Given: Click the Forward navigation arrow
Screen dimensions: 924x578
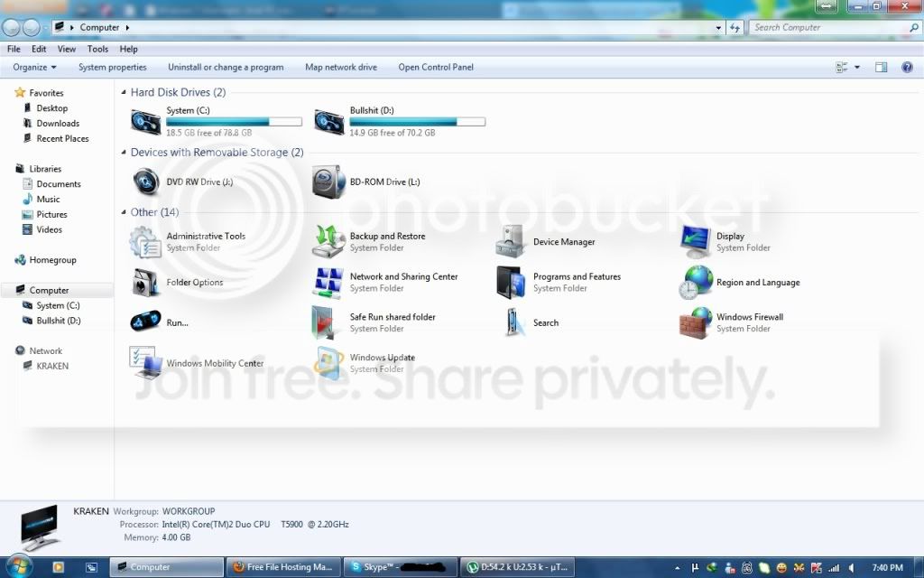Looking at the screenshot, I should [x=32, y=27].
